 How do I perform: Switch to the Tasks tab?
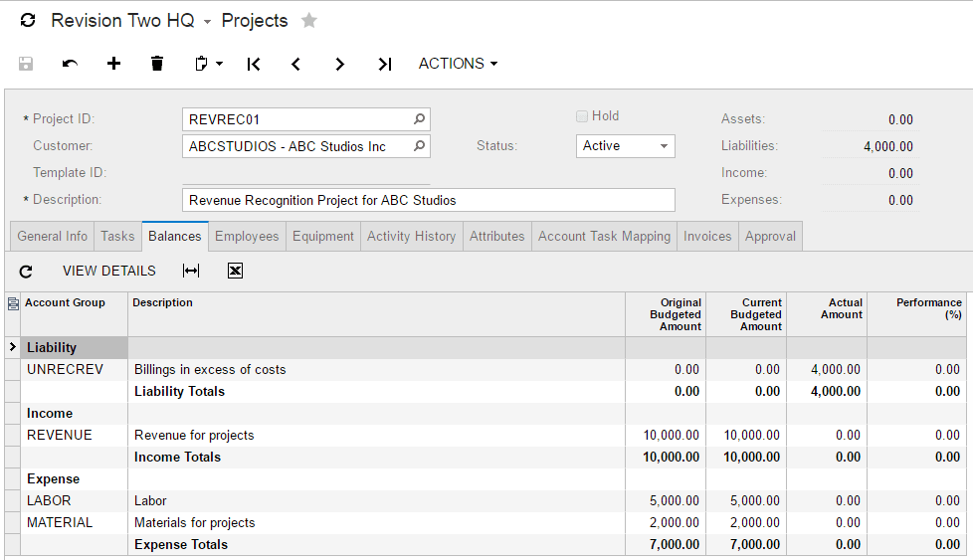[x=117, y=237]
